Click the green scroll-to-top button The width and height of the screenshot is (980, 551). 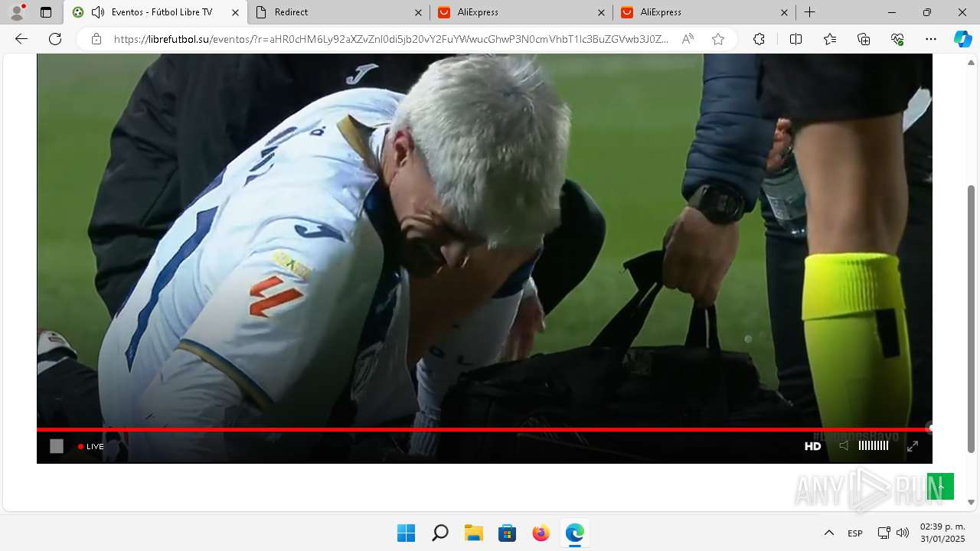click(941, 487)
